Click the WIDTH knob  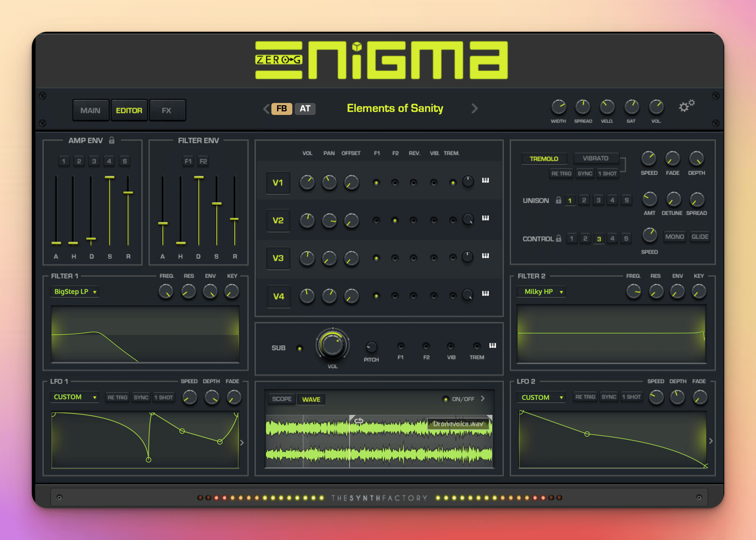(x=558, y=107)
